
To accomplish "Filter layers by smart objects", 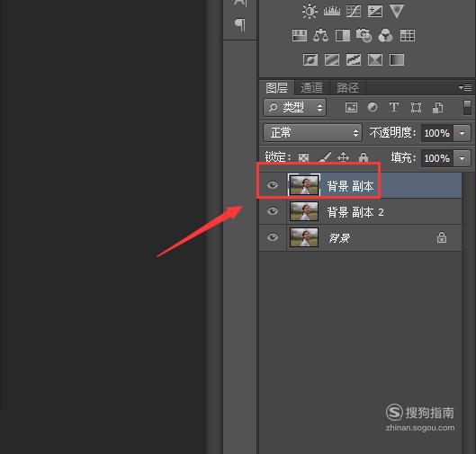I will tap(437, 107).
